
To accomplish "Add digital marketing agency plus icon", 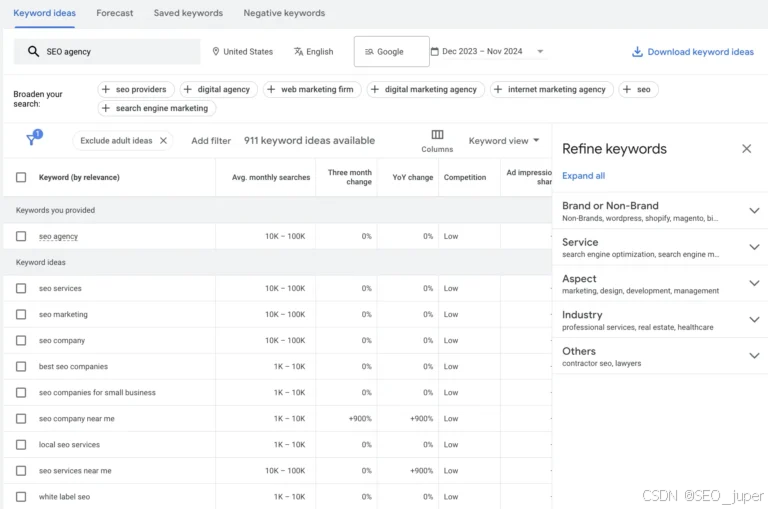I will [375, 89].
